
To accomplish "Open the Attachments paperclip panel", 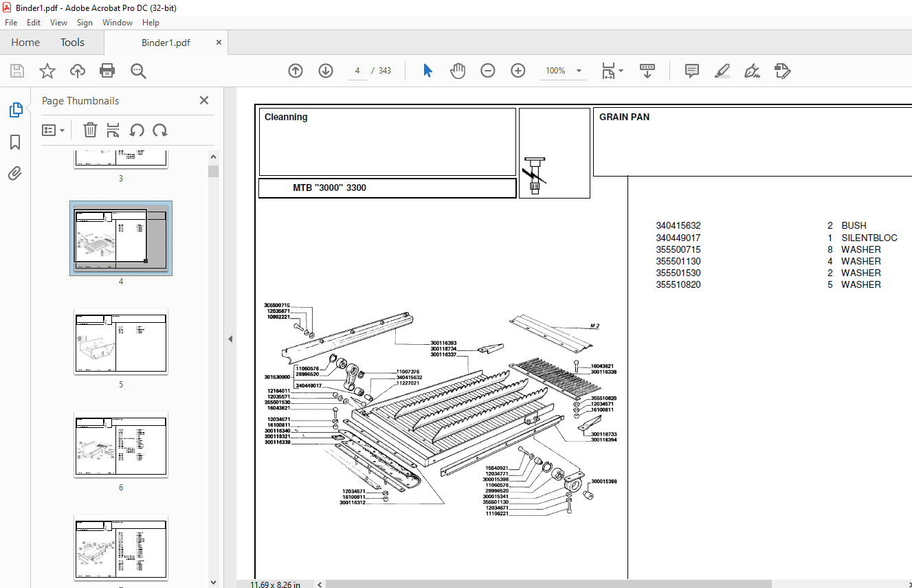I will click(15, 174).
